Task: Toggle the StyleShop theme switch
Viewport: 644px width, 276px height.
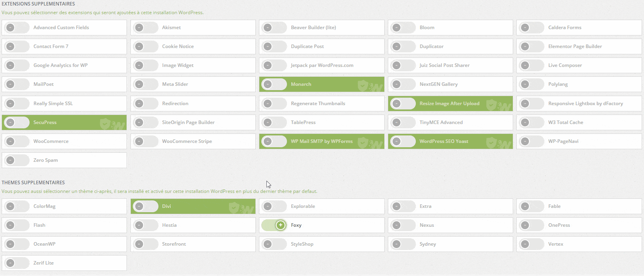Action: 274,244
